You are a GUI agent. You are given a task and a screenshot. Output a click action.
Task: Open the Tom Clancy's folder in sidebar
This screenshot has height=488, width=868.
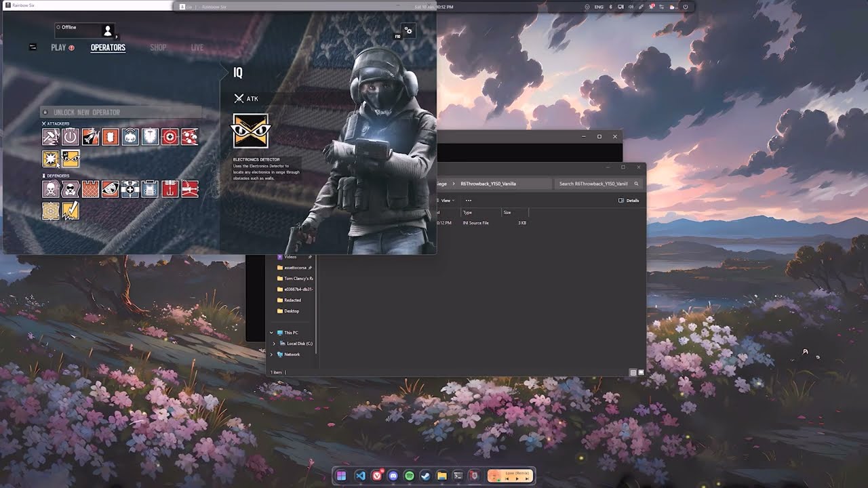tap(295, 279)
